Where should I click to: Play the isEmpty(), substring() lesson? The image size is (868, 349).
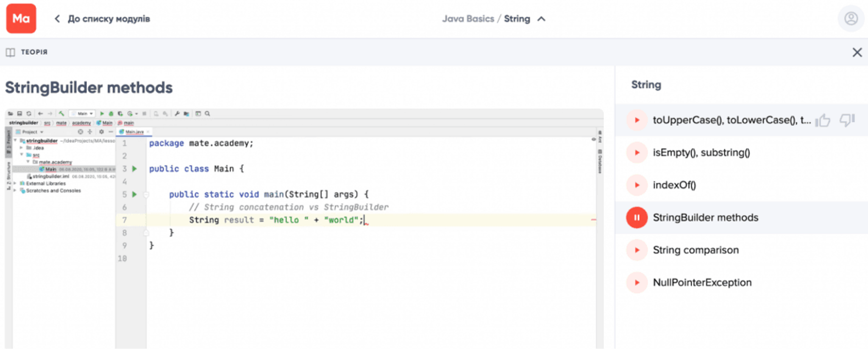tap(637, 153)
